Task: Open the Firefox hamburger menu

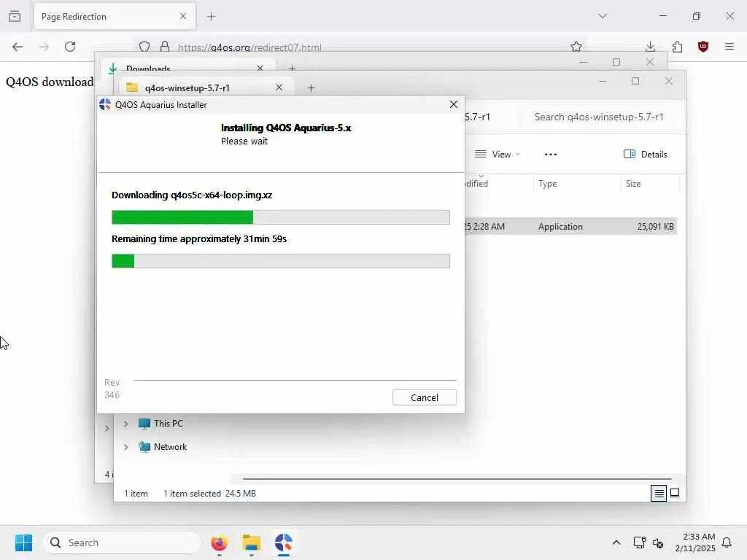Action: 729,47
